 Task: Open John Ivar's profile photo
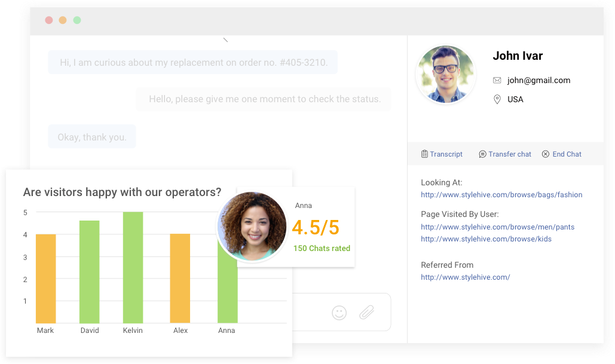tap(446, 74)
